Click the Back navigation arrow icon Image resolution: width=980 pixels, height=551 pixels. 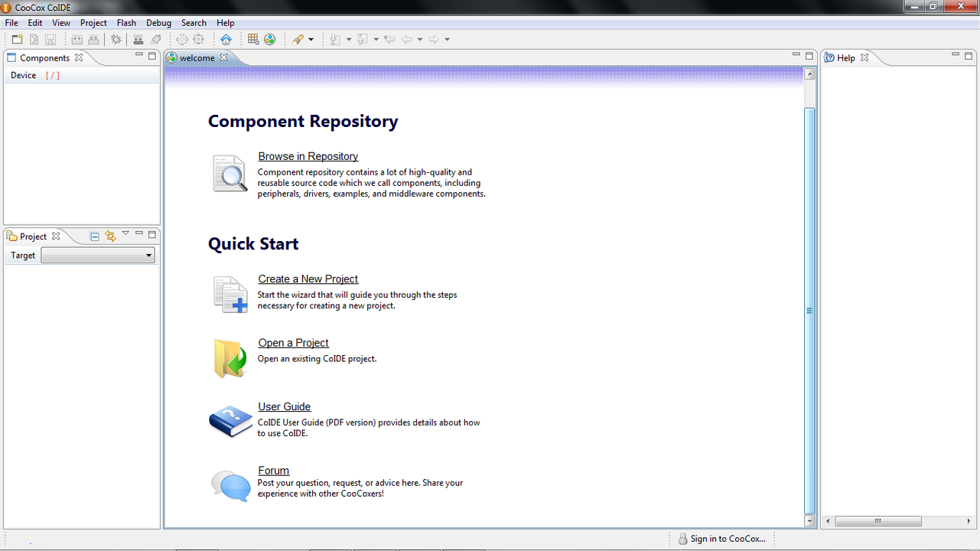click(x=407, y=39)
